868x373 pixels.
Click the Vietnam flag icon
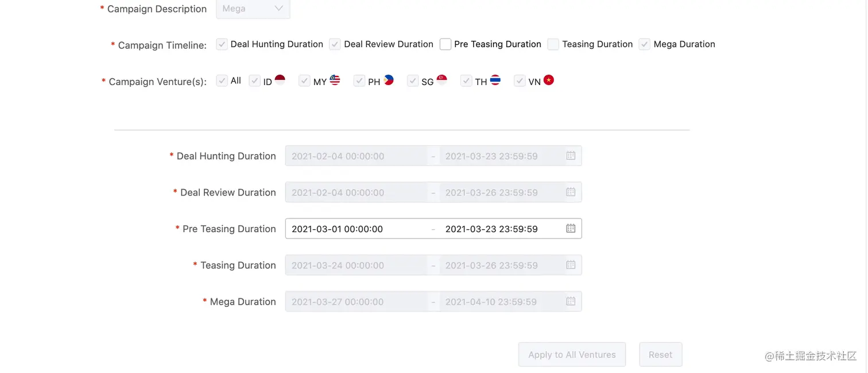(549, 80)
